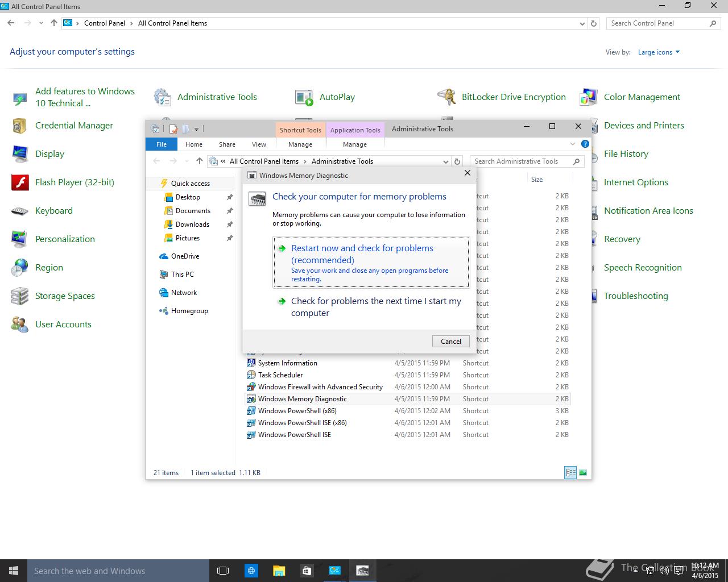
Task: Open Troubleshooting in Control Panel
Action: tap(636, 296)
